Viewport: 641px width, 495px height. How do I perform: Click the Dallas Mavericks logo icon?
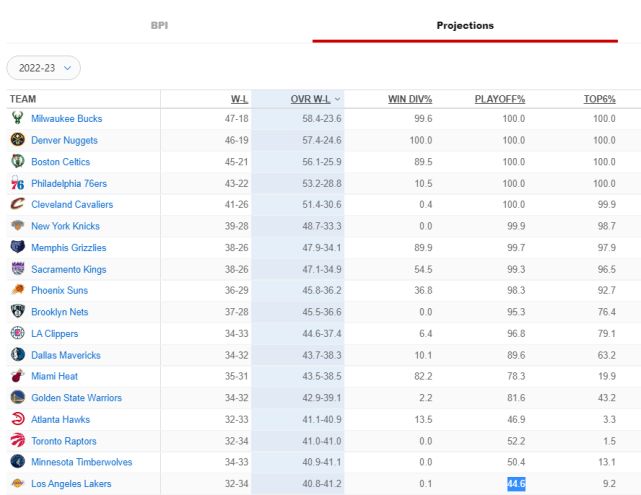coord(17,355)
